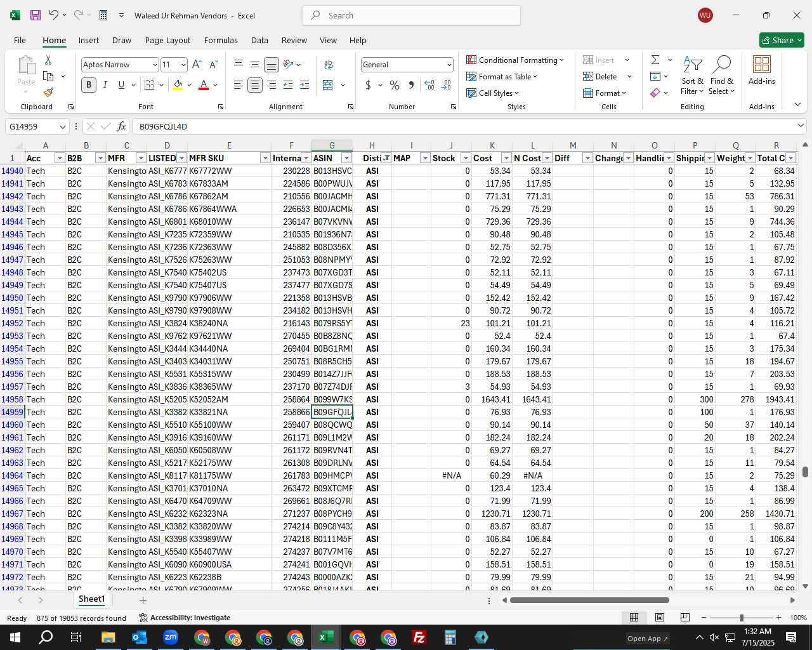
Task: Click the Top Align icon
Action: tap(239, 64)
